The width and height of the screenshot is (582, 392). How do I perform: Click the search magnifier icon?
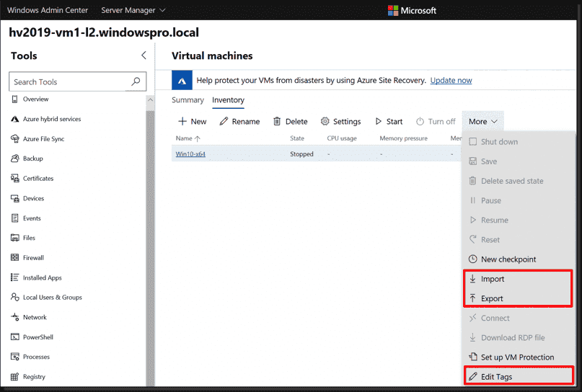click(136, 81)
